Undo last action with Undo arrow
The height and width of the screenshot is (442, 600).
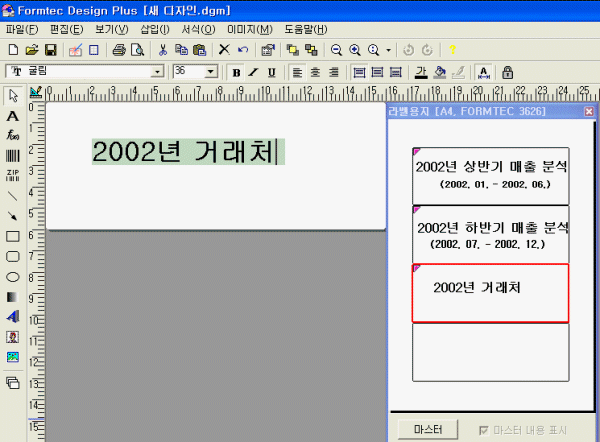(243, 50)
